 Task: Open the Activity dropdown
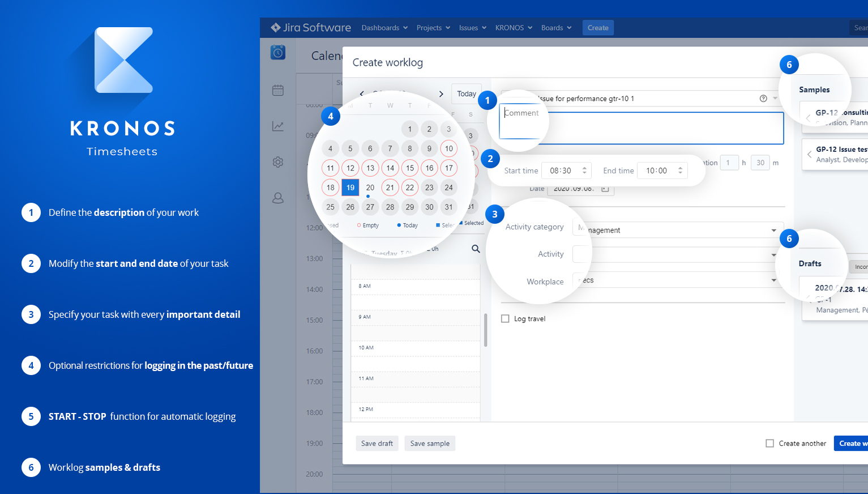(x=775, y=254)
